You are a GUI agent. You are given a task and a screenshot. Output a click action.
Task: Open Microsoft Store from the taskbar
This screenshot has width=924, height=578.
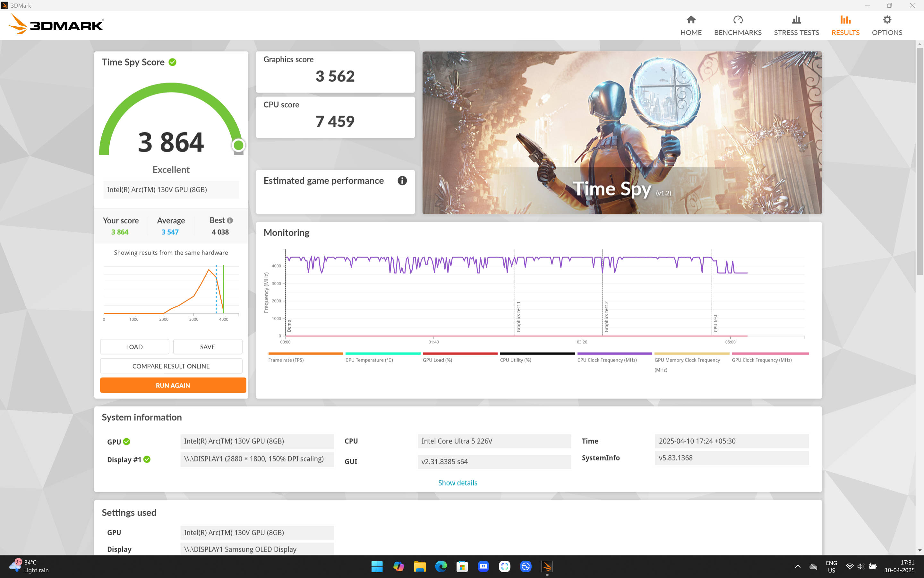pos(462,566)
